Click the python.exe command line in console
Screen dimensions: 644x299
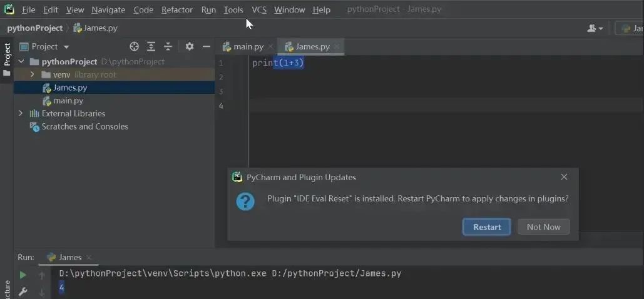click(x=230, y=273)
